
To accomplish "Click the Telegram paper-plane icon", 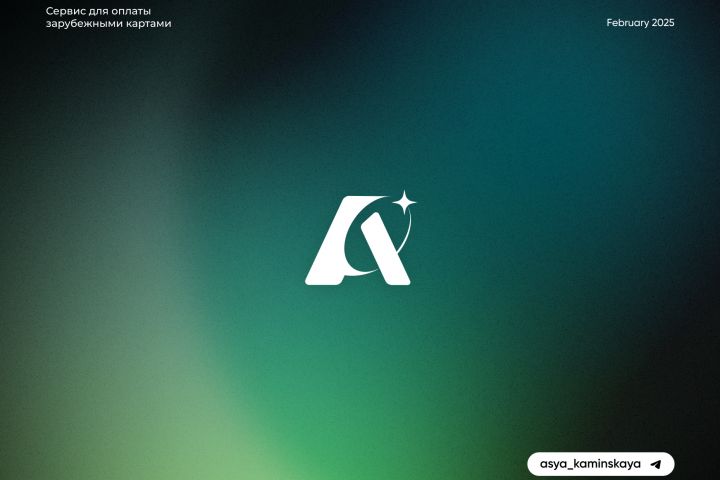I will pos(656,464).
